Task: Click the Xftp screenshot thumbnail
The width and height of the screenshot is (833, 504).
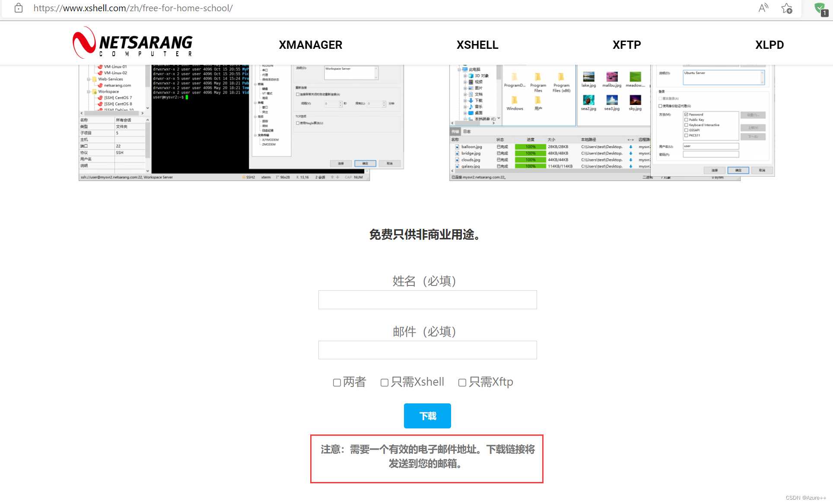Action: (x=612, y=123)
